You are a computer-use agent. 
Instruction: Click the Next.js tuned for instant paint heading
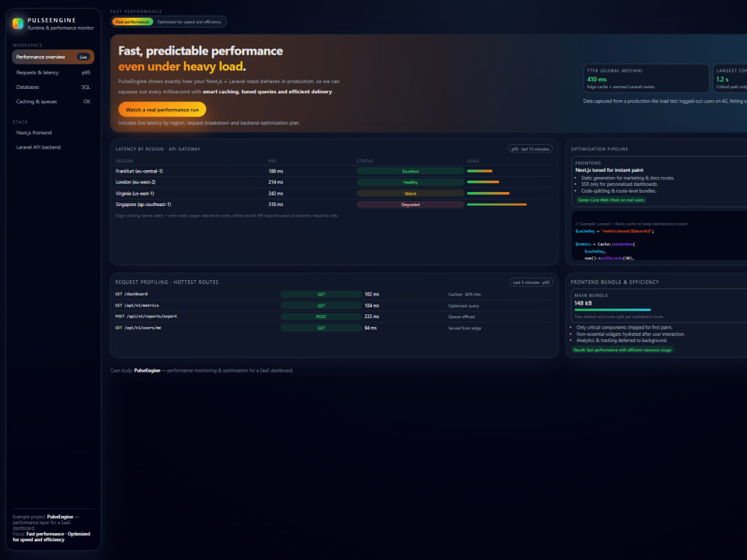tap(610, 170)
